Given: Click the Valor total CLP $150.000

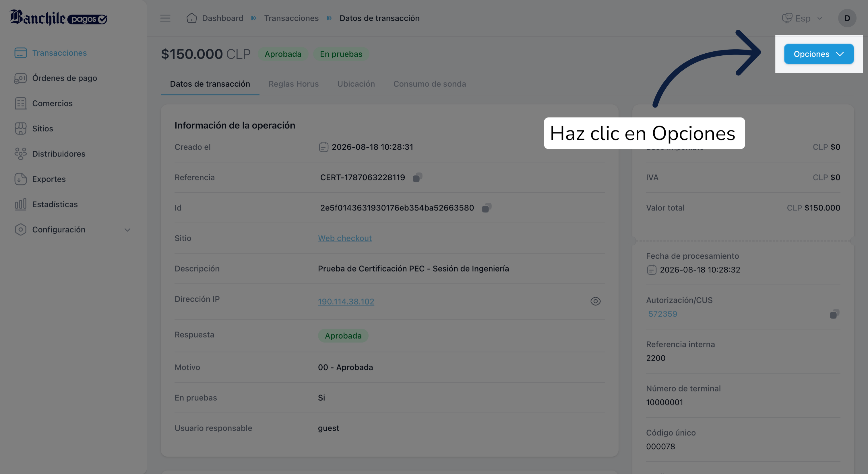Looking at the screenshot, I should point(813,208).
